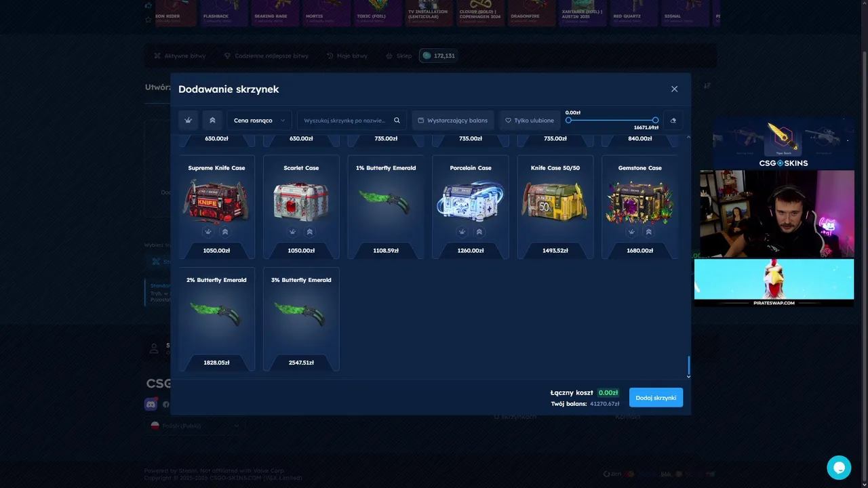Click the 1108.59zł price label
The height and width of the screenshot is (488, 868).
(386, 251)
